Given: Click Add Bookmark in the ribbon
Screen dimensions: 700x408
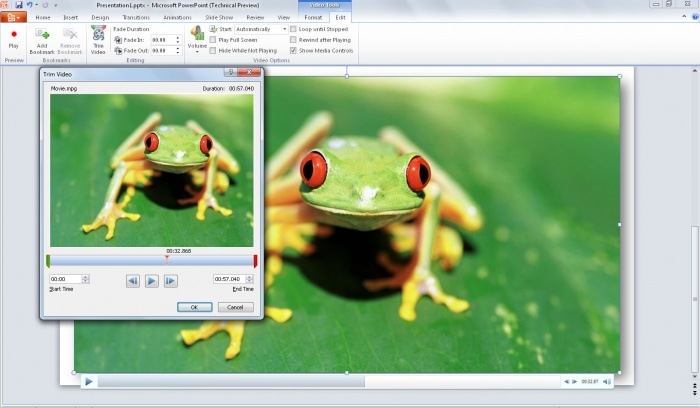Looking at the screenshot, I should [42, 41].
